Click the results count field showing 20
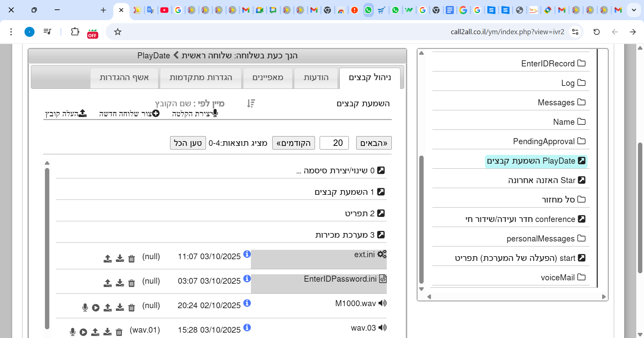The height and width of the screenshot is (338, 644). point(334,143)
